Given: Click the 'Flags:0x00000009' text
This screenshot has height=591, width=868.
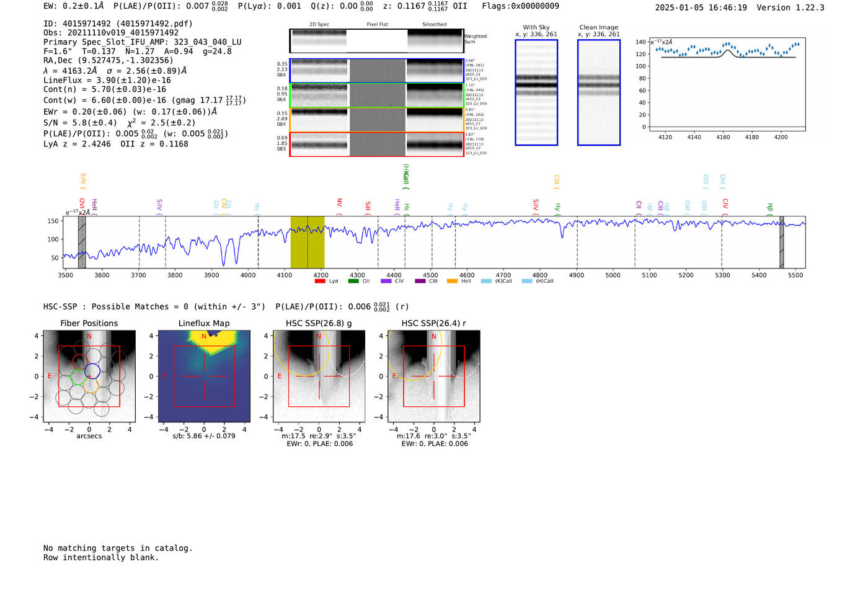Looking at the screenshot, I should [521, 6].
